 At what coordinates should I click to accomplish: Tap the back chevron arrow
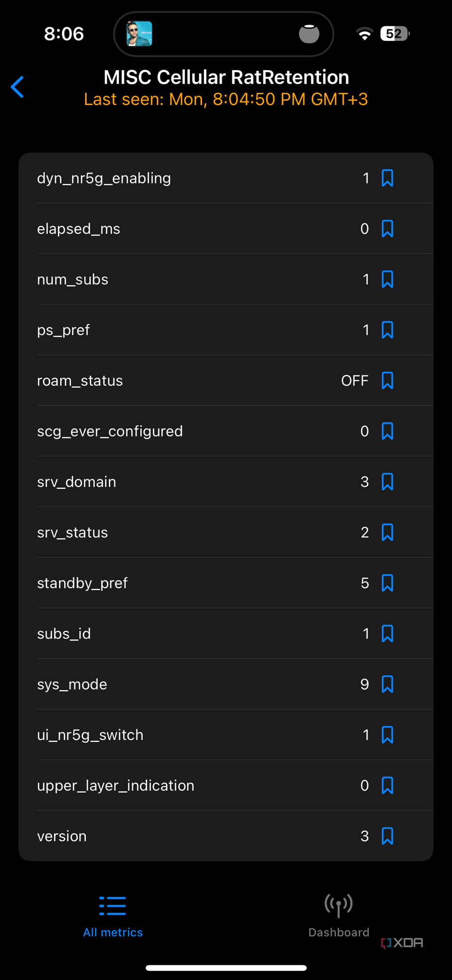(17, 87)
